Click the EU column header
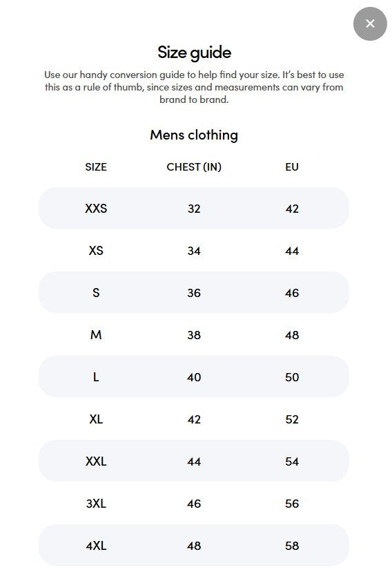Viewport: 392px width, 572px height. 292,166
